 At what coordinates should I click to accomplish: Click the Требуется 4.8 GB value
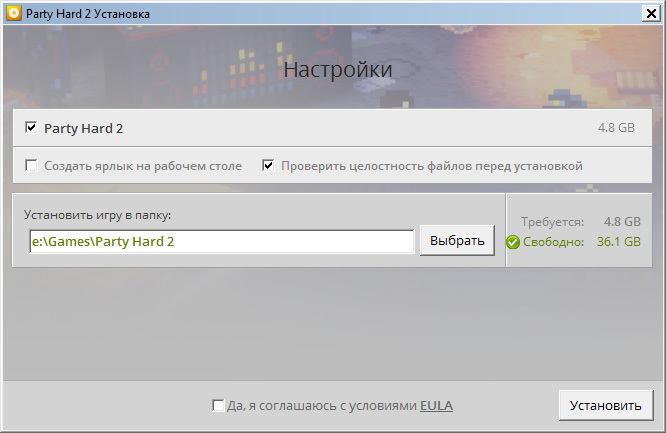coord(622,221)
